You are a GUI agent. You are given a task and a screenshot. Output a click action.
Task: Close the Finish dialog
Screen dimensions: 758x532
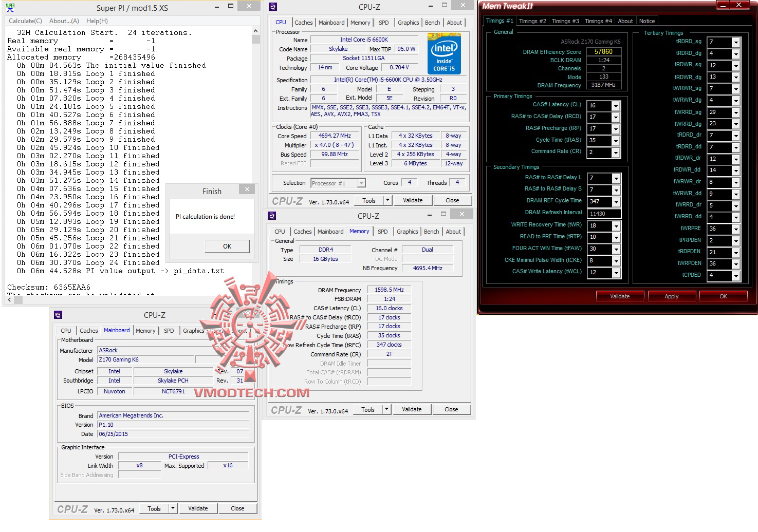(247, 189)
